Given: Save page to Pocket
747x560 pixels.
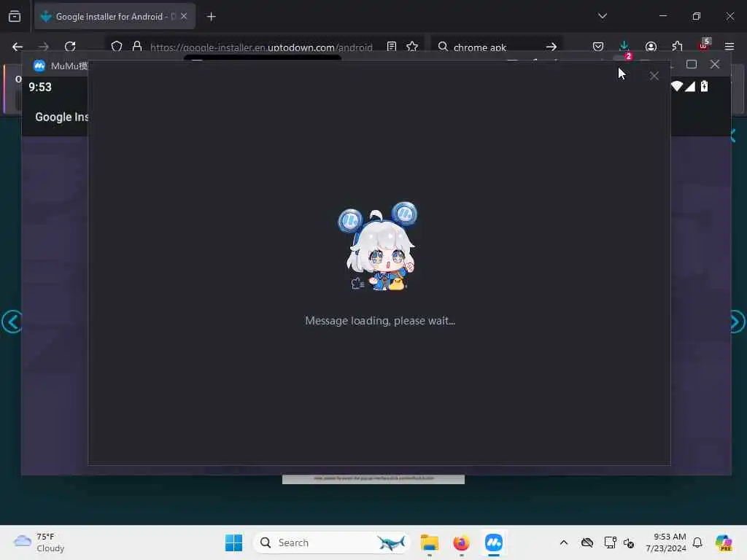Looking at the screenshot, I should 598,47.
